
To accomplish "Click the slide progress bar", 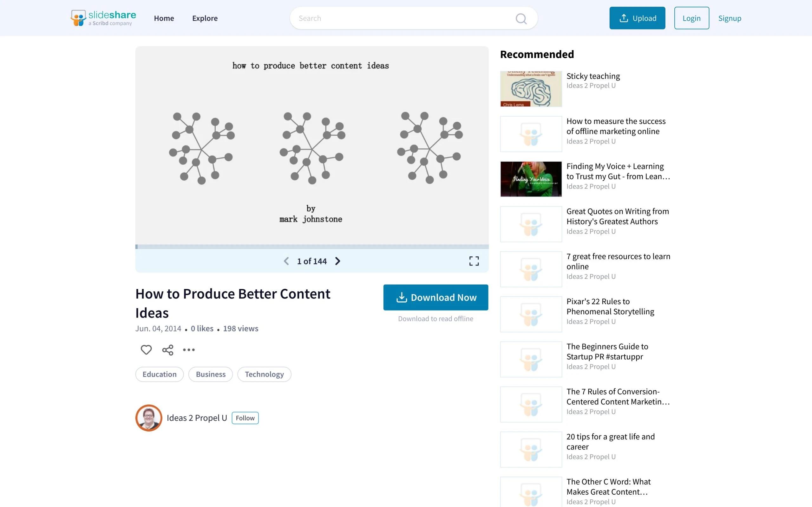I will pos(312,247).
